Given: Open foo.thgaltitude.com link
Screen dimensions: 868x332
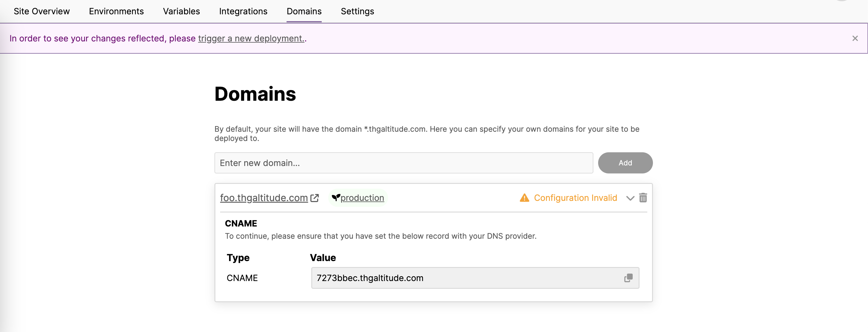Looking at the screenshot, I should click(x=264, y=198).
